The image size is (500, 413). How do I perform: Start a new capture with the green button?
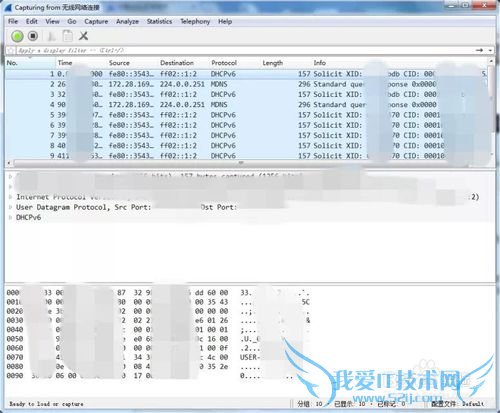[x=17, y=36]
